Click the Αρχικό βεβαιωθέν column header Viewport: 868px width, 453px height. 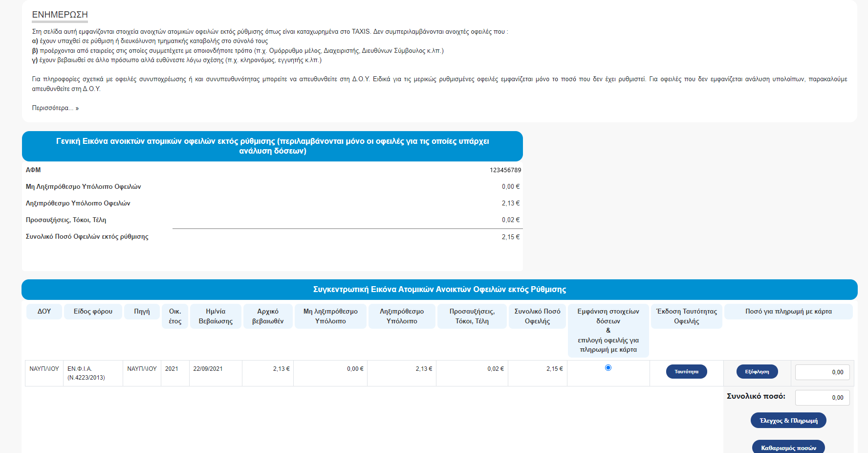coord(268,317)
